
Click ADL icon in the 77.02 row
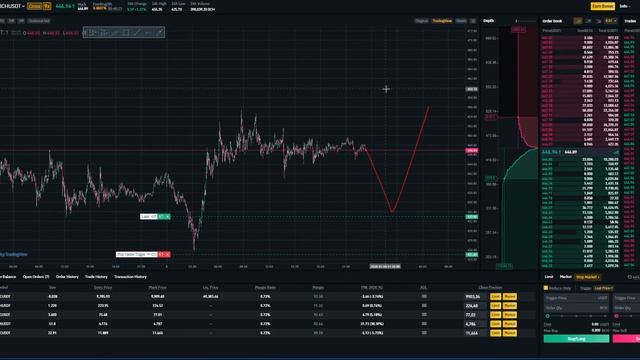point(424,315)
